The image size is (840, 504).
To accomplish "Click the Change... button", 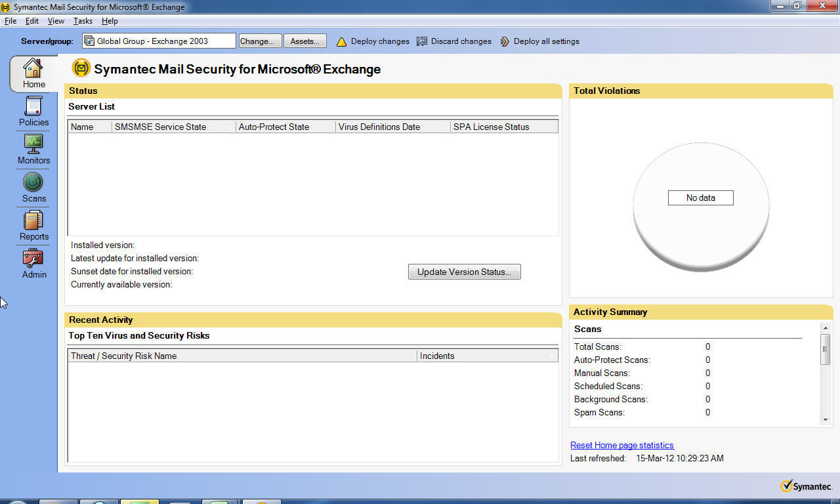I will (x=260, y=41).
